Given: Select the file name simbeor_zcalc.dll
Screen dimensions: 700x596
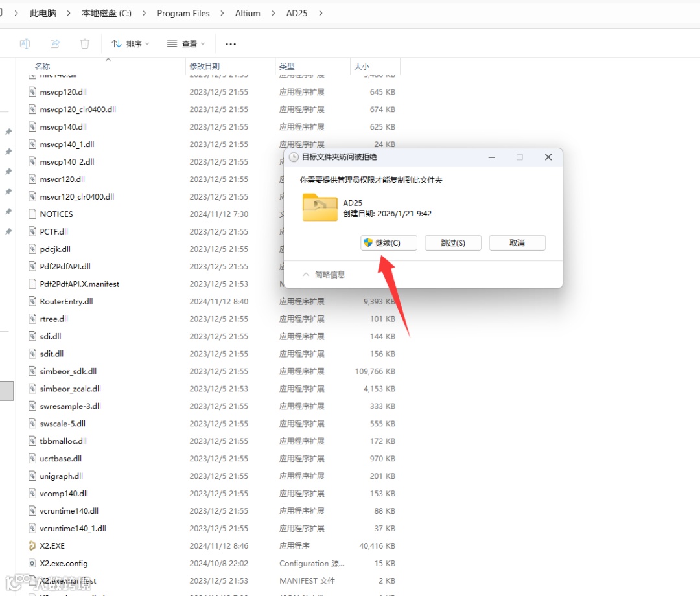Looking at the screenshot, I should (x=71, y=389).
